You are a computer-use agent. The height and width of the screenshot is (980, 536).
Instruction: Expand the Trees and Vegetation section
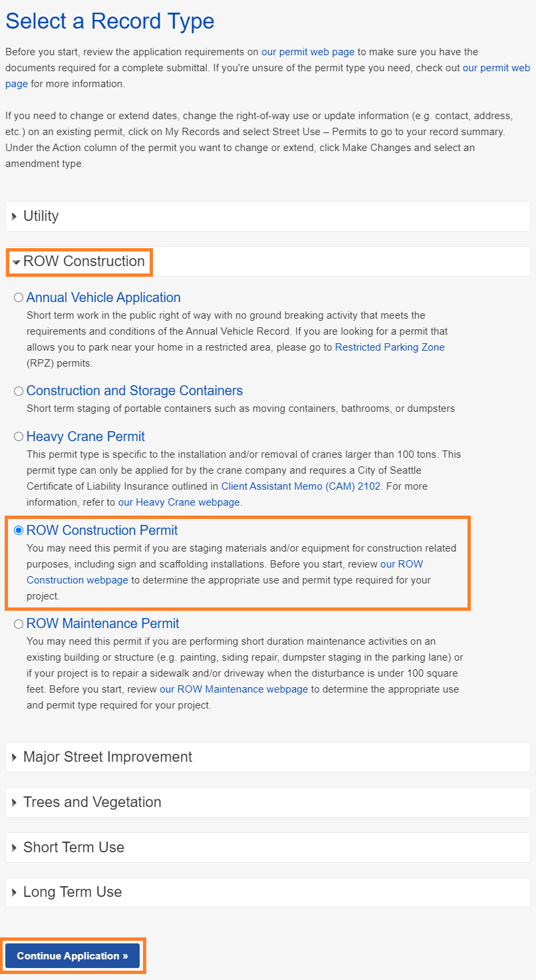(92, 802)
